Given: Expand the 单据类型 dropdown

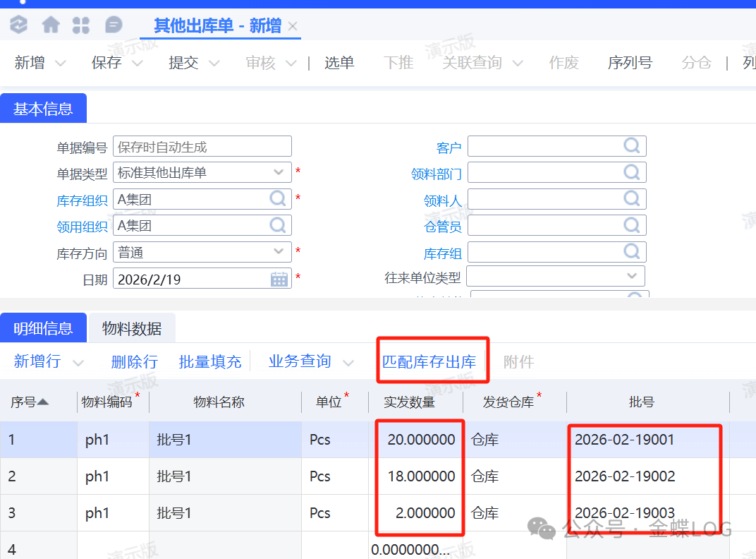Looking at the screenshot, I should click(x=279, y=172).
